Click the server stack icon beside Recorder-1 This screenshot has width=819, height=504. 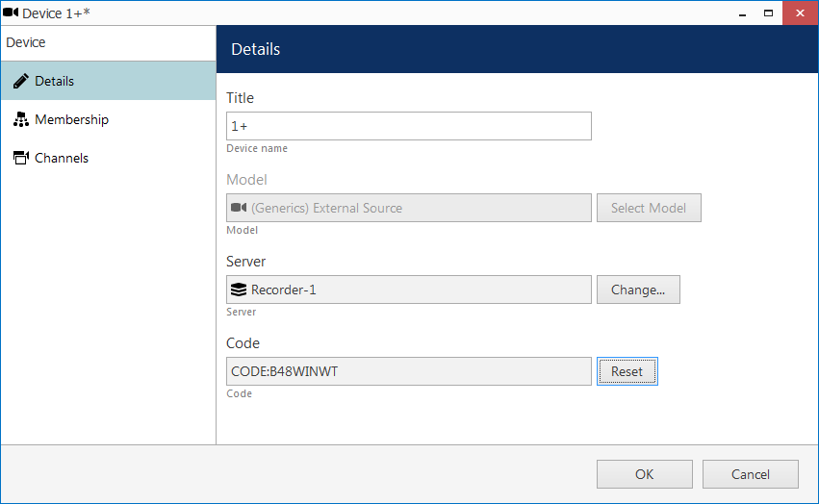(239, 290)
